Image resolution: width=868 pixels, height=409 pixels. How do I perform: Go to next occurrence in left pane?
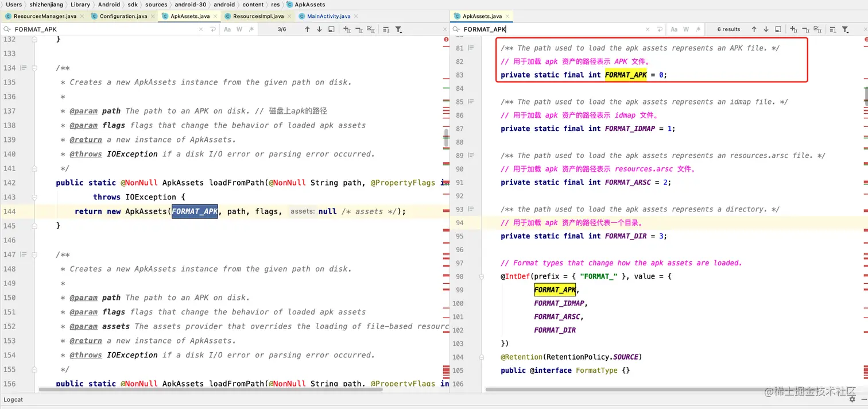tap(319, 29)
